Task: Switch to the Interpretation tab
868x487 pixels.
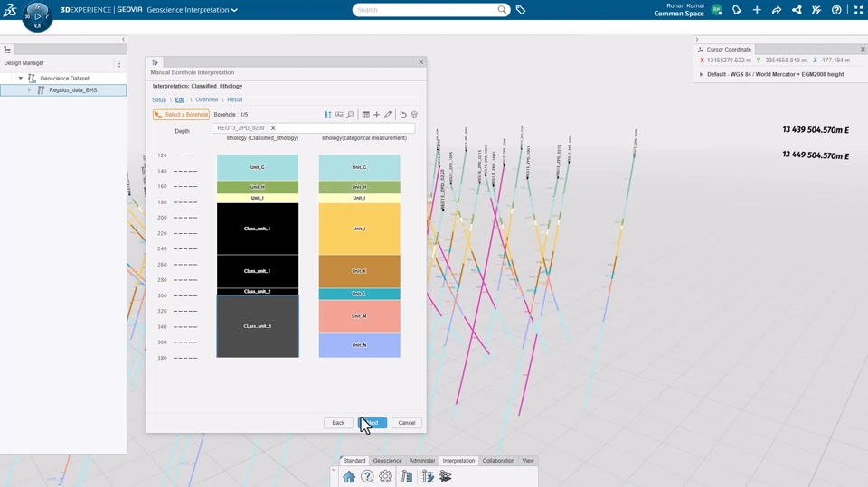Action: pyautogui.click(x=459, y=461)
